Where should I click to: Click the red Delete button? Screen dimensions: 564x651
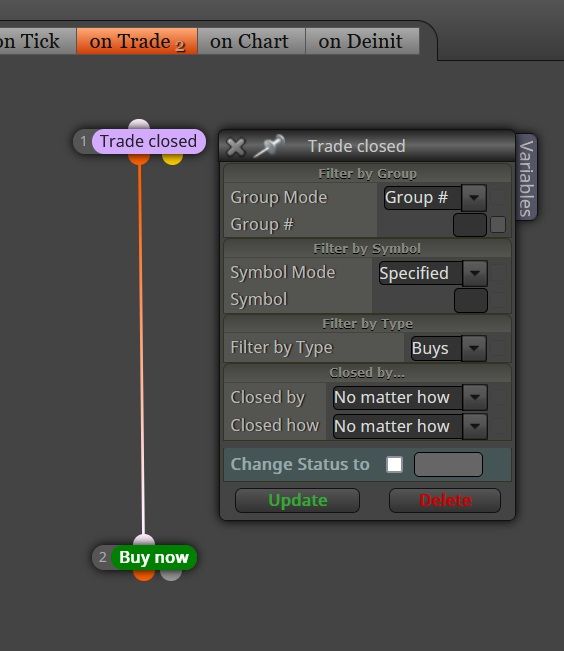click(445, 500)
